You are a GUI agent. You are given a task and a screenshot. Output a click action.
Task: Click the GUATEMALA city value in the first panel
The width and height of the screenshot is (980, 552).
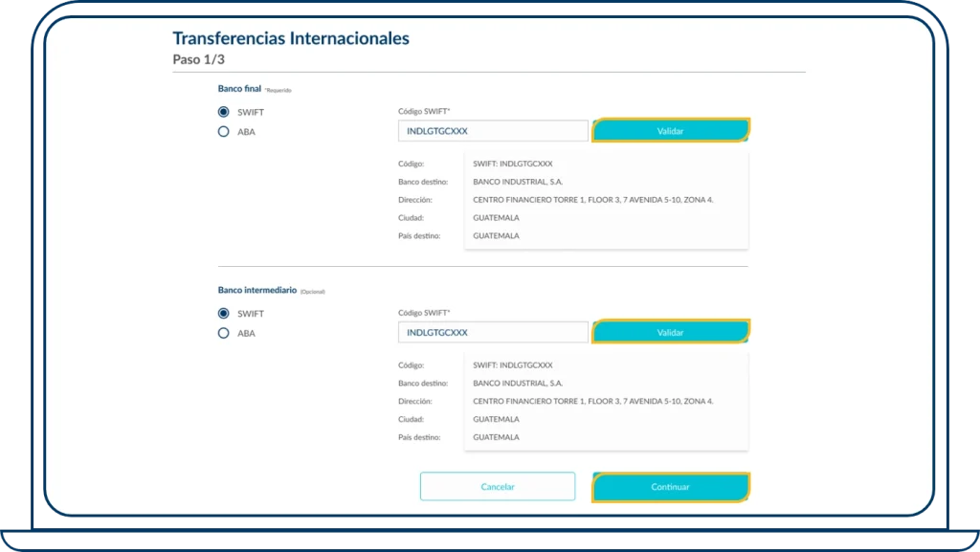[495, 217]
